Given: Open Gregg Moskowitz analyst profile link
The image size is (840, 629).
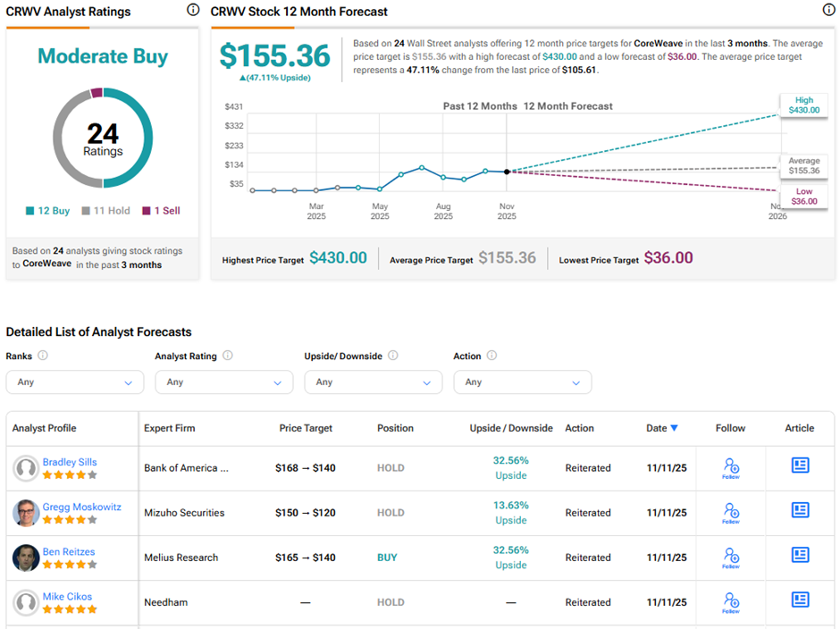Looking at the screenshot, I should pos(81,507).
